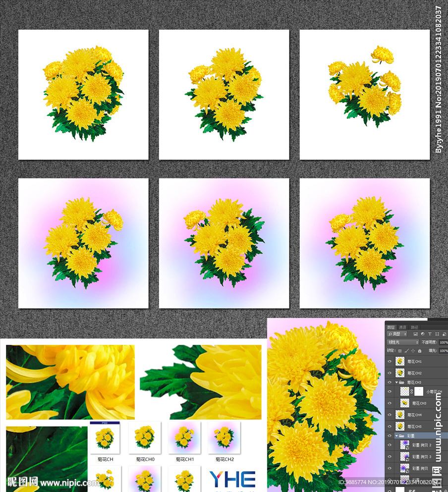This screenshot has width=448, height=492.
Task: Open the 不透明度 opacity slider
Action: click(x=443, y=342)
